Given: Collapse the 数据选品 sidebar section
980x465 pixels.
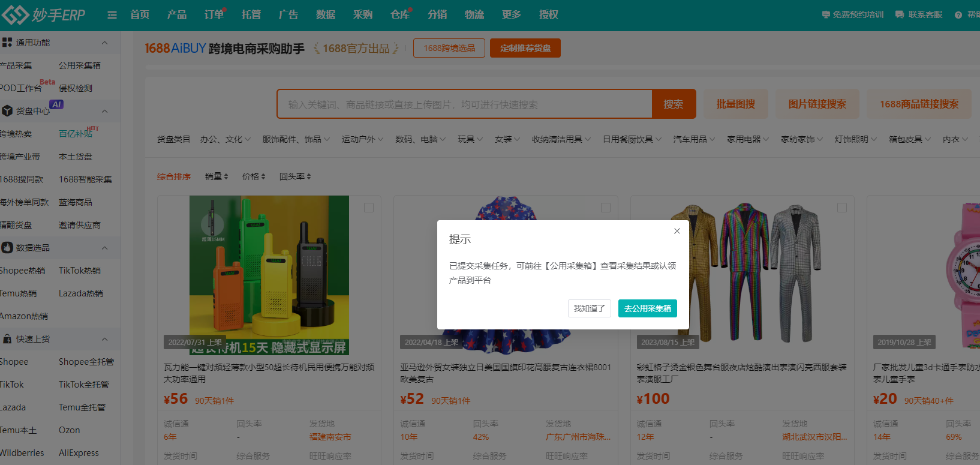Looking at the screenshot, I should coord(105,248).
